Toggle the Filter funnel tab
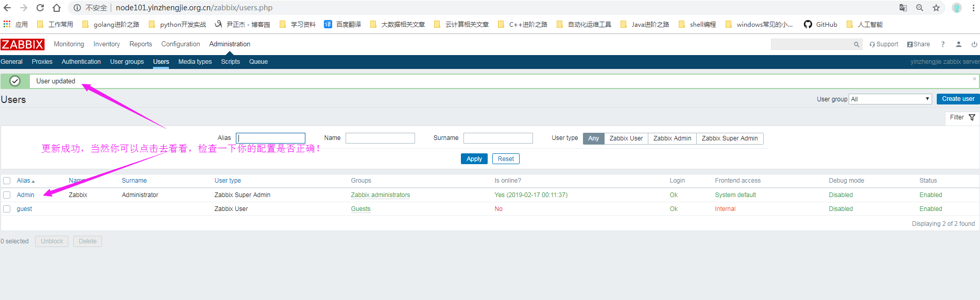The height and width of the screenshot is (300, 980). pyautogui.click(x=962, y=117)
